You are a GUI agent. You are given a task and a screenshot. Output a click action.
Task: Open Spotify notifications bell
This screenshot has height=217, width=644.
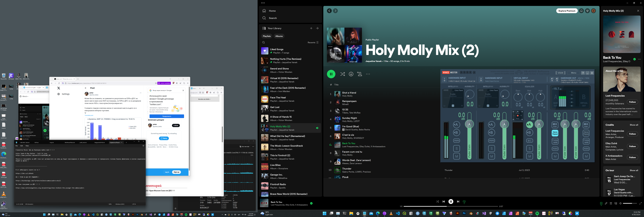[582, 11]
